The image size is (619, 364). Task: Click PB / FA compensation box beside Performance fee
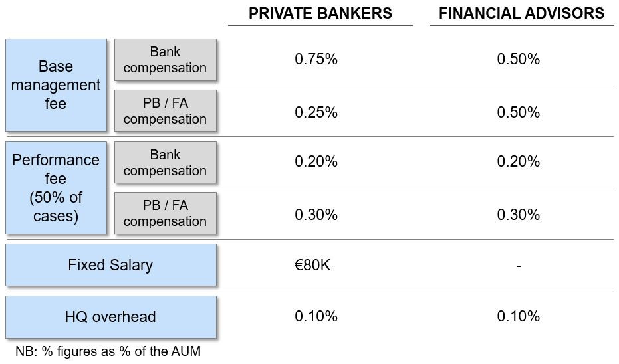point(165,213)
